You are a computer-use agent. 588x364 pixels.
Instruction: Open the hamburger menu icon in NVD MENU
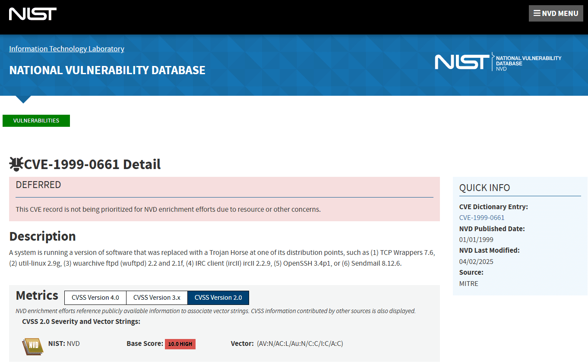tap(537, 13)
